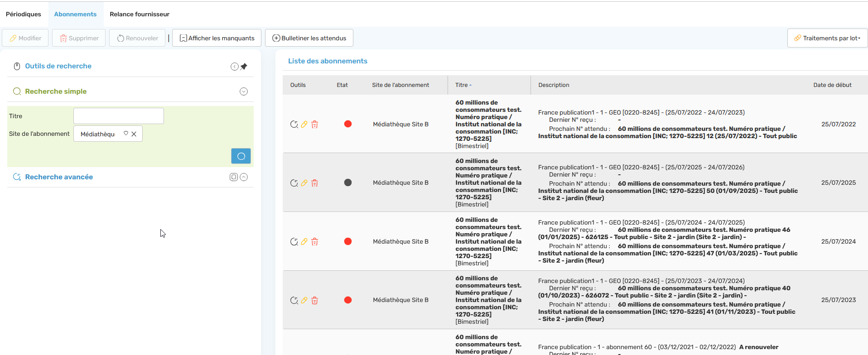Click the Description column header
The height and width of the screenshot is (355, 868).
554,85
